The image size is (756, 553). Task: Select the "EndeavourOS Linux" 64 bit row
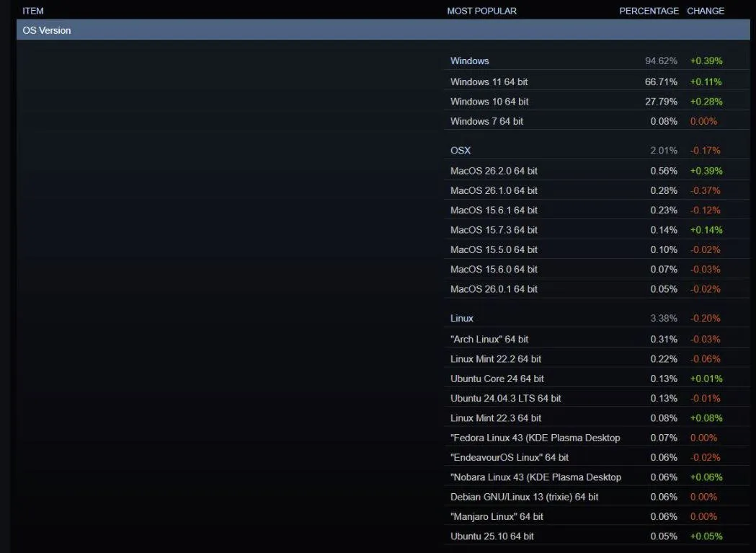[x=597, y=457]
